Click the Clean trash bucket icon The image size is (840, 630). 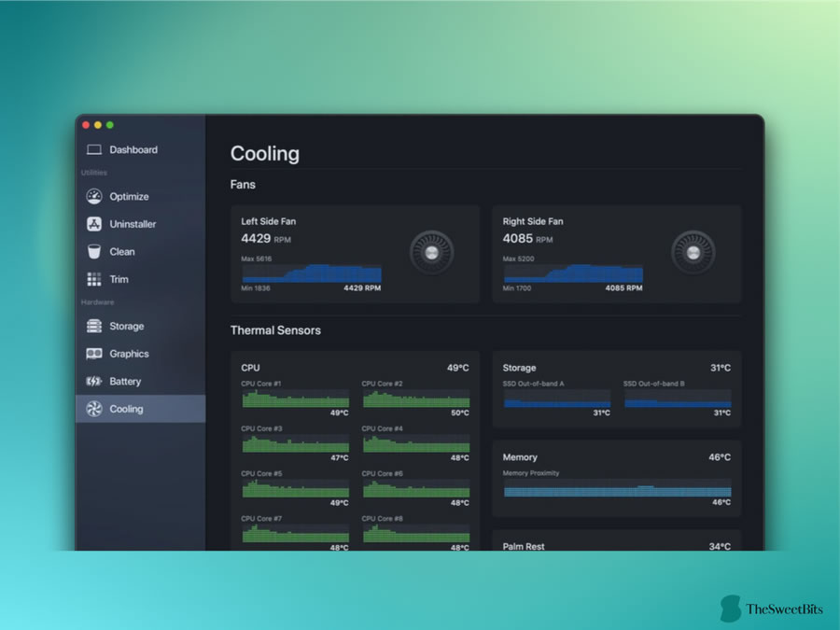pyautogui.click(x=94, y=251)
